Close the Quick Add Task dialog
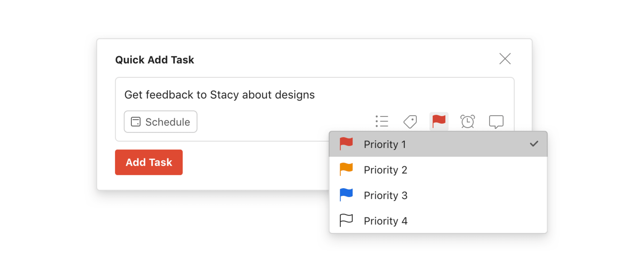The width and height of the screenshot is (644, 272). (x=505, y=59)
